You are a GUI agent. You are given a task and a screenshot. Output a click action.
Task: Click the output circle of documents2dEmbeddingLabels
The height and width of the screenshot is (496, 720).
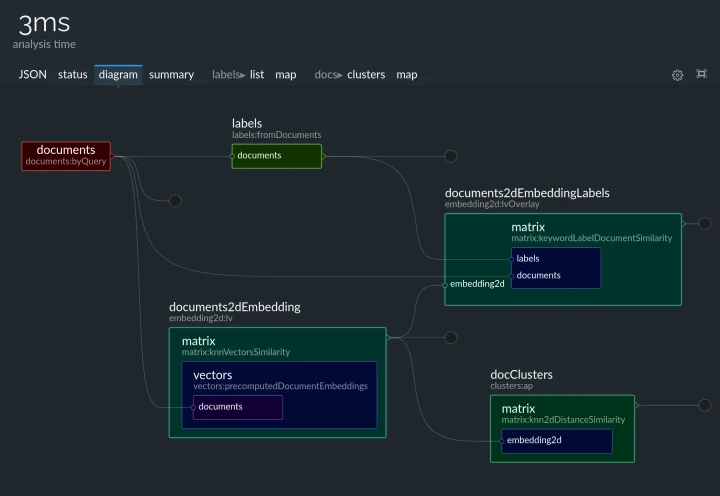704,224
